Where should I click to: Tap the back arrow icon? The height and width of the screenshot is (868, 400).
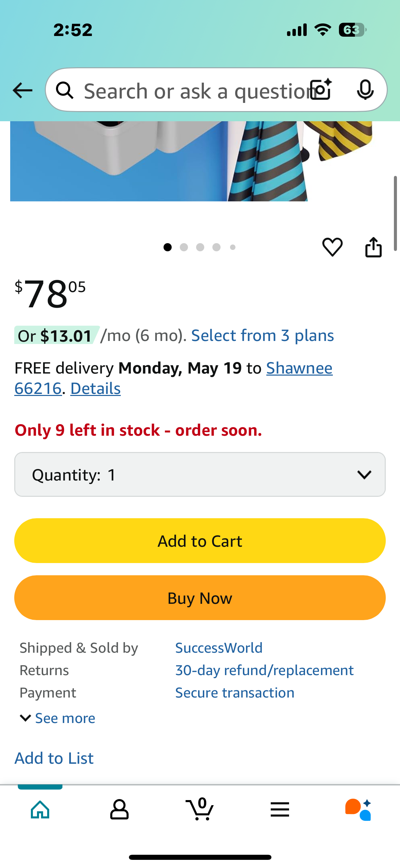tap(22, 90)
